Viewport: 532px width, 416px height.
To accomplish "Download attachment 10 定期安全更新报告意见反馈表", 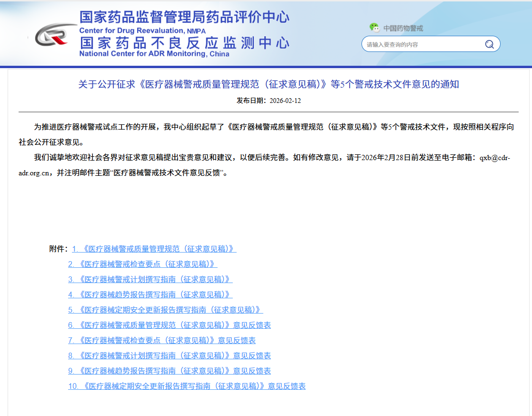I will (187, 386).
